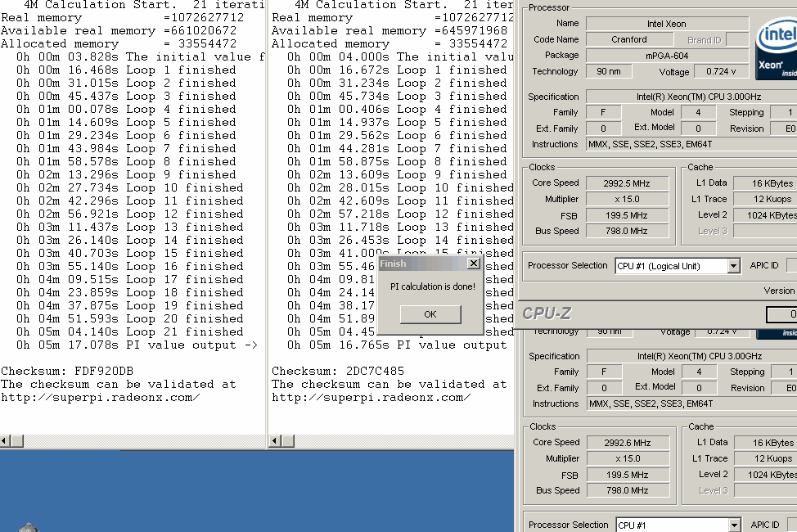Image resolution: width=797 pixels, height=532 pixels.
Task: Click the Instructions field in the front CPU-Z window
Action: 691,144
